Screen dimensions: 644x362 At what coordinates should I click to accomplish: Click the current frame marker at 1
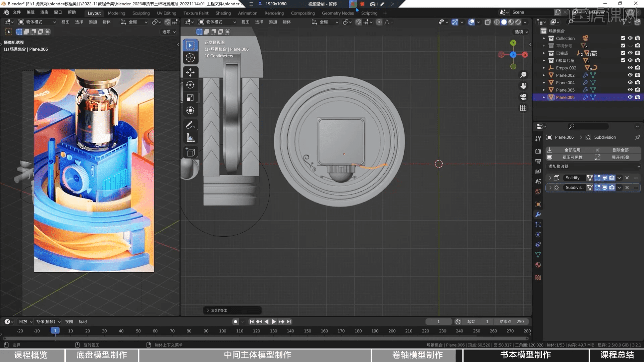pos(55,331)
